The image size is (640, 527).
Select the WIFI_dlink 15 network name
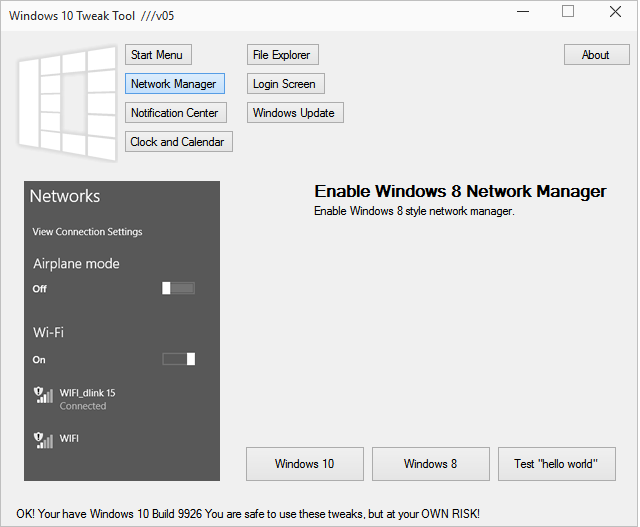[x=87, y=393]
